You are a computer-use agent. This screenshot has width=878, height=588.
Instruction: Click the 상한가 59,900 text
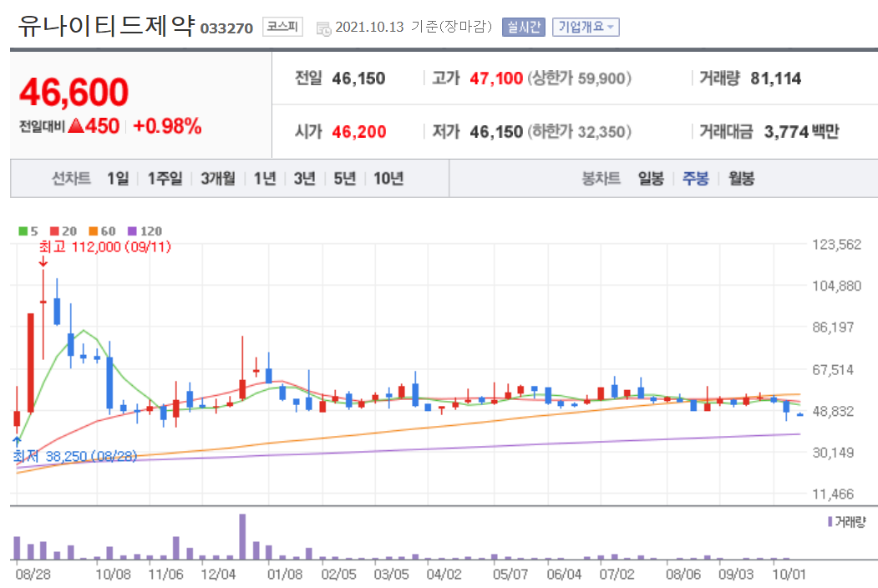tap(580, 79)
